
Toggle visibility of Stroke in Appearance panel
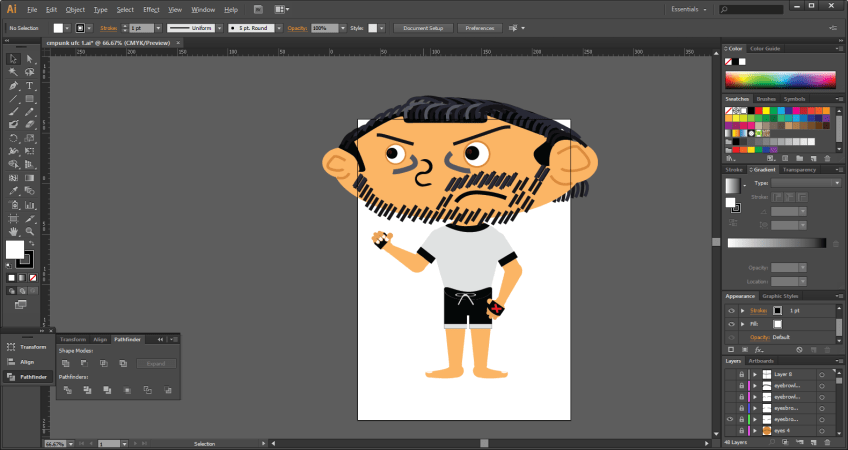click(x=731, y=311)
